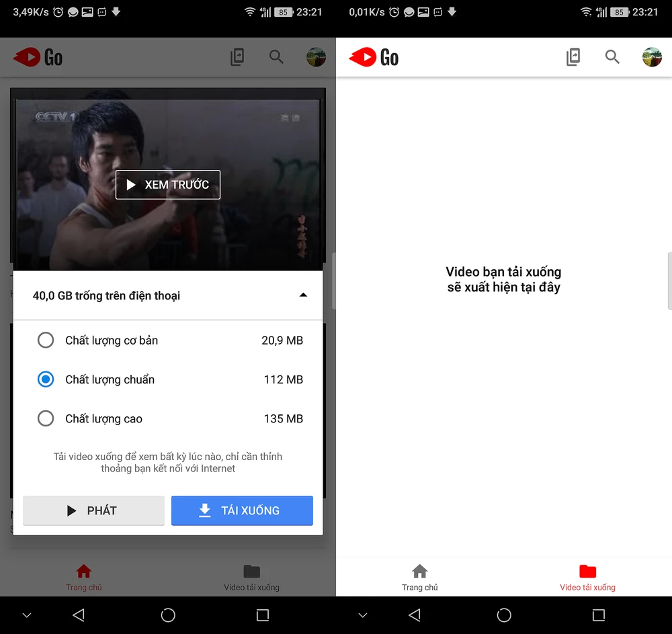672x634 pixels.
Task: Collapse the storage info arrow beside 40,0 GB
Action: [303, 296]
